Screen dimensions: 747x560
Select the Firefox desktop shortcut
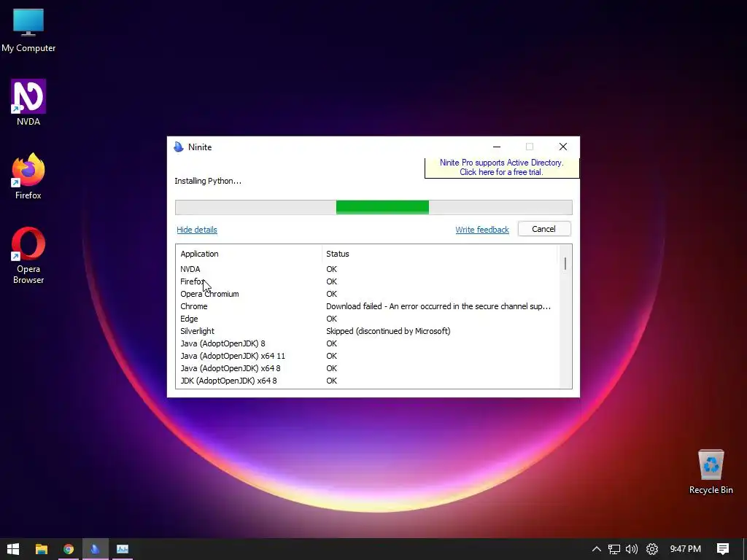coord(28,176)
